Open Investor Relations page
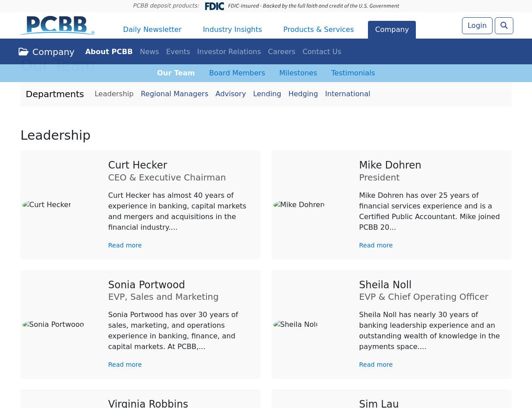The image size is (532, 408). coord(229,52)
